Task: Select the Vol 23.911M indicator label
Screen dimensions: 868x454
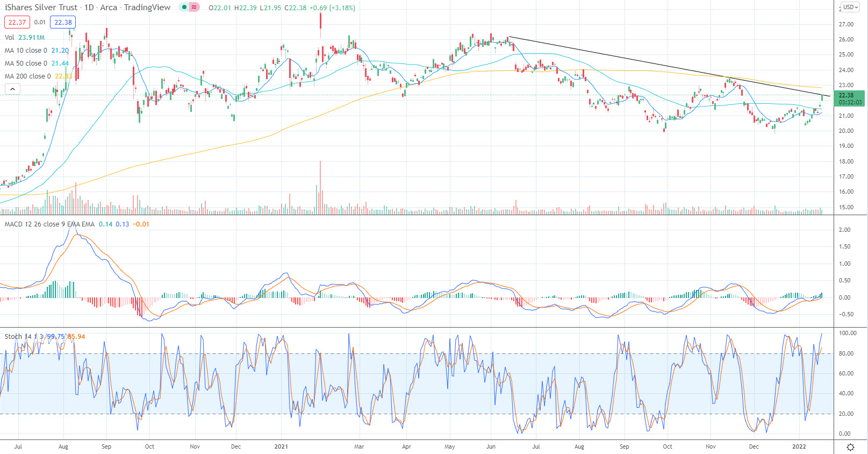Action: (25, 37)
